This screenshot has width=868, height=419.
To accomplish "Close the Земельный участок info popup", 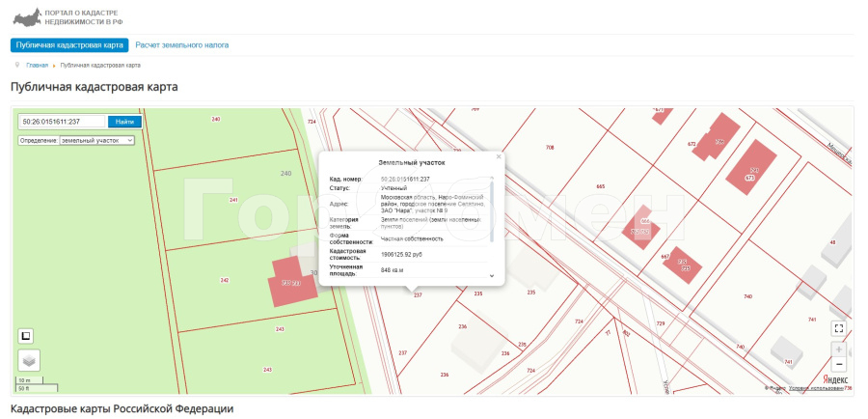I will (499, 155).
